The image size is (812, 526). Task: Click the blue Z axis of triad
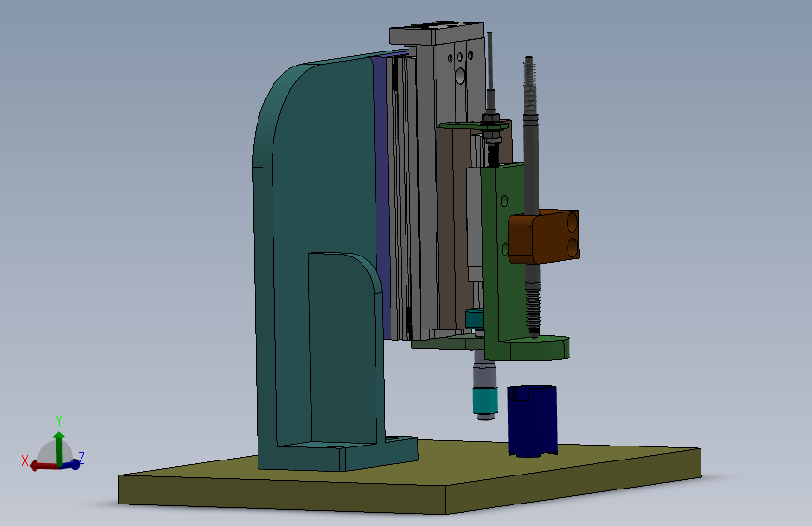[72, 464]
